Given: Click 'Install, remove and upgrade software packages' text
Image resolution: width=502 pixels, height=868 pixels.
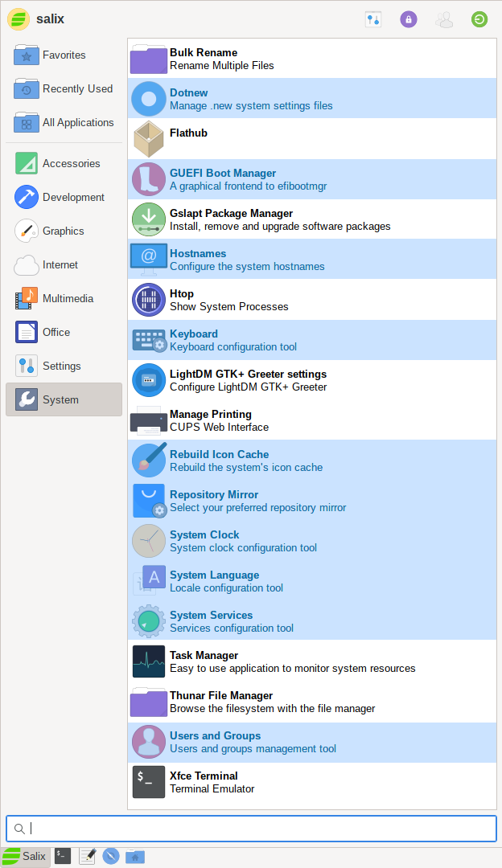Looking at the screenshot, I should pos(280,227).
